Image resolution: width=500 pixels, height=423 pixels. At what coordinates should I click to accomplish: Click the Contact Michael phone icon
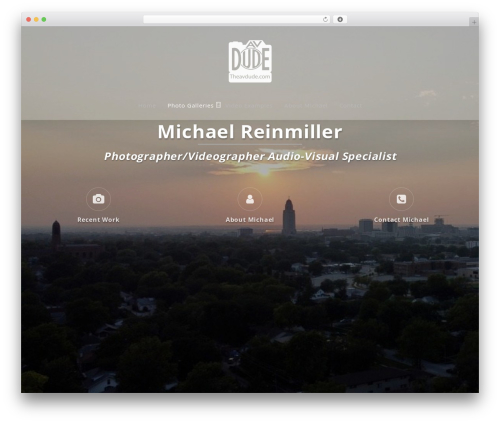401,199
